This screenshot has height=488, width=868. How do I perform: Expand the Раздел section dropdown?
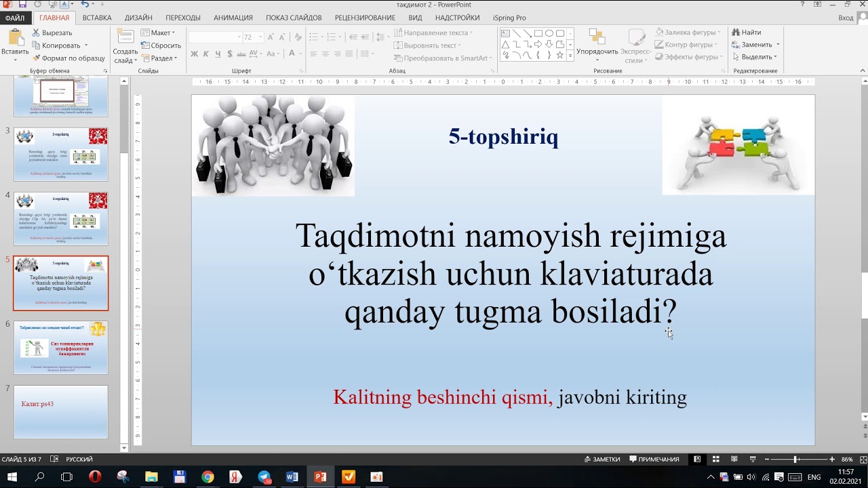point(159,58)
